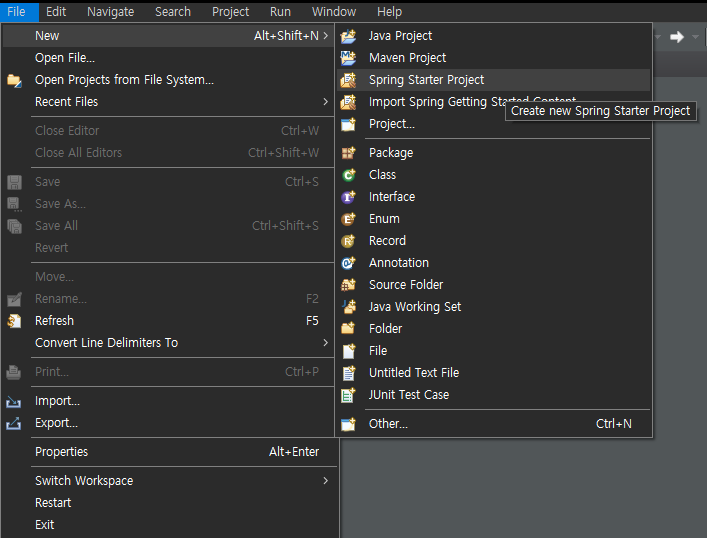707x538 pixels.
Task: Click the Project... wizard icon
Action: point(348,124)
